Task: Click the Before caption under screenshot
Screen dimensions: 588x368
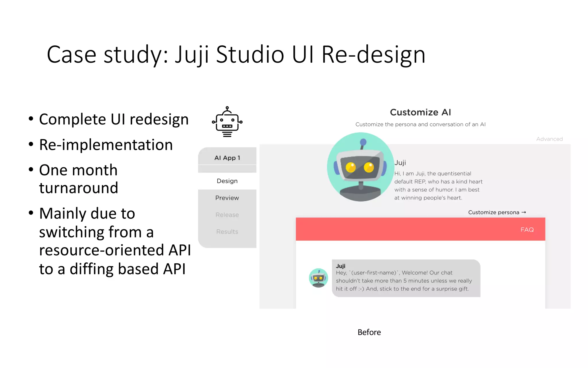Action: click(369, 332)
